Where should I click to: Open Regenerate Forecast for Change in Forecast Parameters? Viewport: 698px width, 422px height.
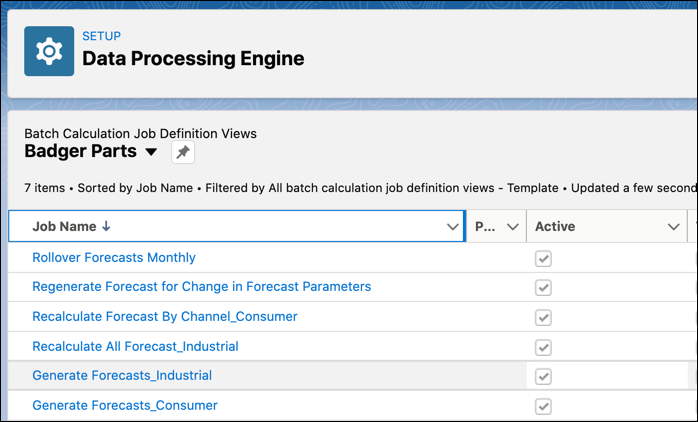click(x=201, y=287)
